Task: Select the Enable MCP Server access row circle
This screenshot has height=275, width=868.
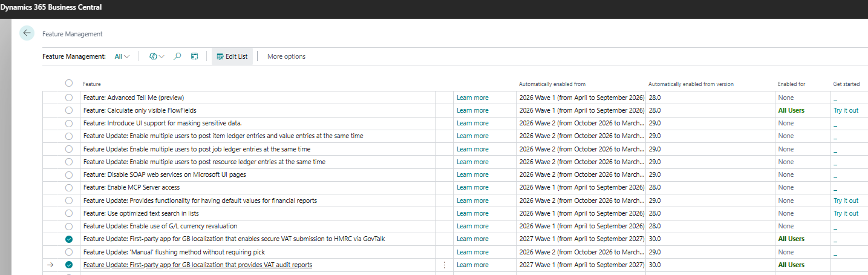Action: (69, 187)
